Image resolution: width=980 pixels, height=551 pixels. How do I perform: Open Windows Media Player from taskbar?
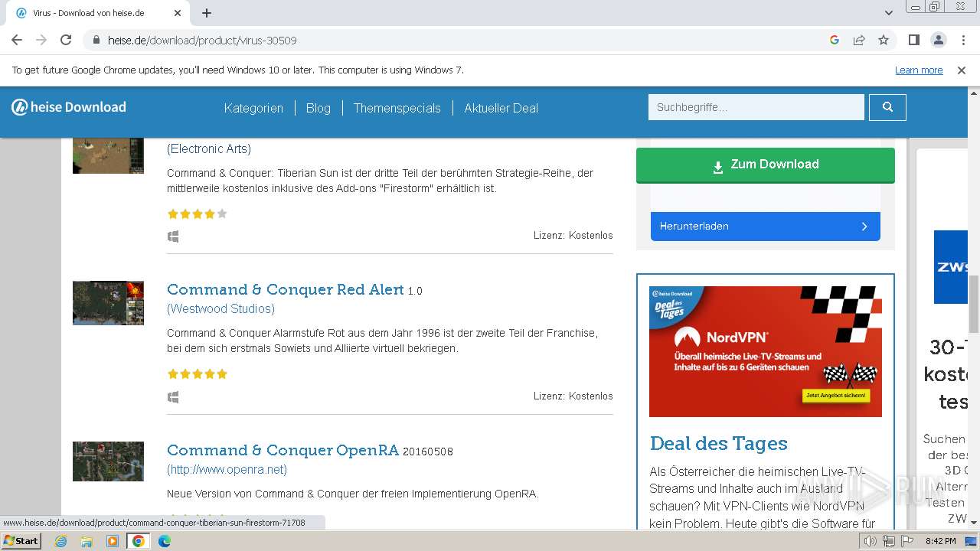coord(113,541)
